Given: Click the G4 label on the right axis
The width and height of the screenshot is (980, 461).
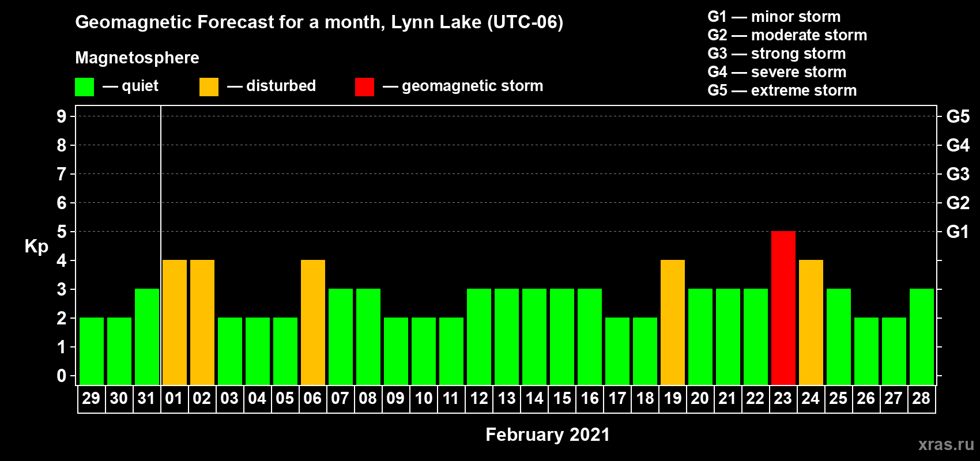Looking at the screenshot, I should 958,145.
